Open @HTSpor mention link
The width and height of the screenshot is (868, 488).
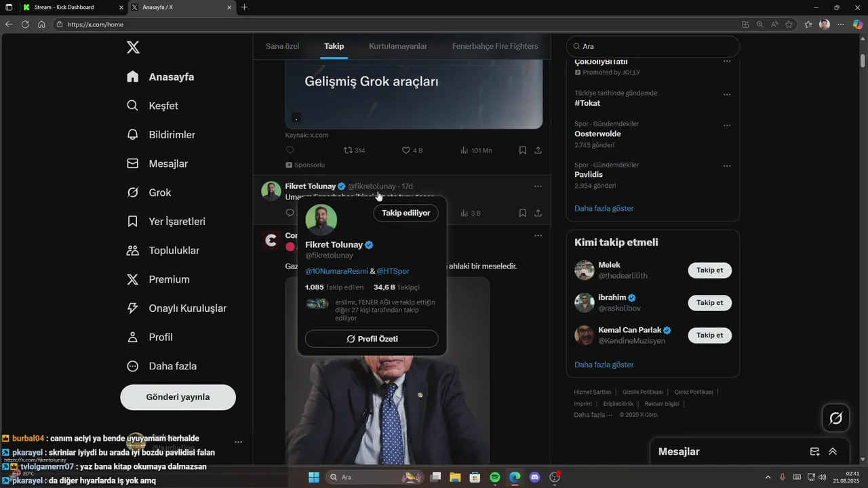click(393, 271)
